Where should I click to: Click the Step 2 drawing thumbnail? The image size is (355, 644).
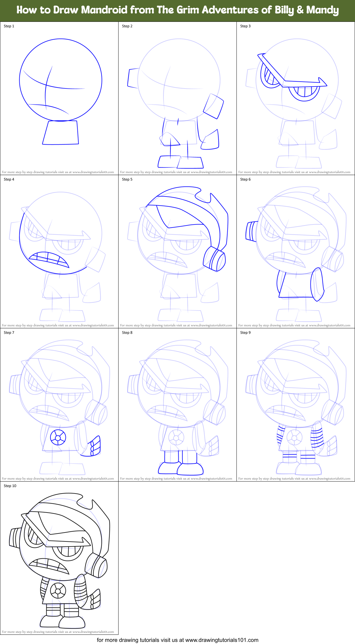pos(177,98)
